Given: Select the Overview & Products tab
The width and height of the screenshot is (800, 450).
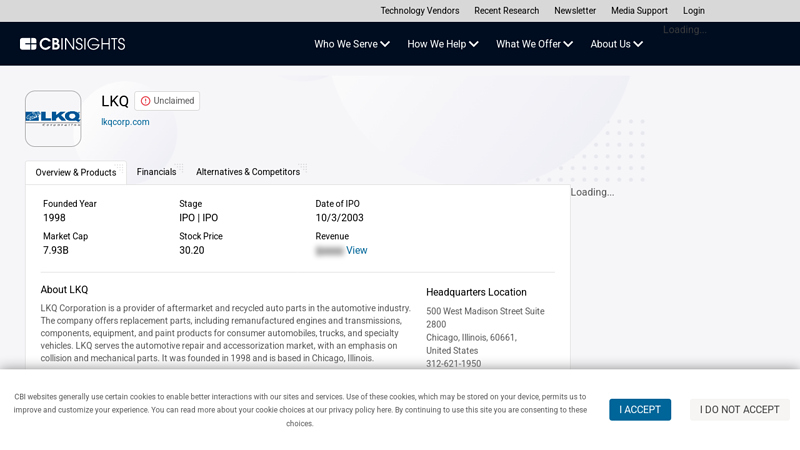Looking at the screenshot, I should pos(76,172).
